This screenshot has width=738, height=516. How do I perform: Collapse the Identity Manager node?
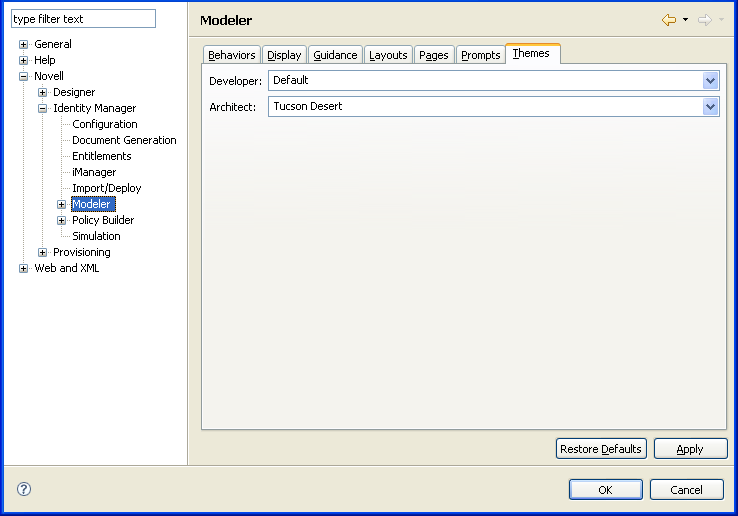42,108
